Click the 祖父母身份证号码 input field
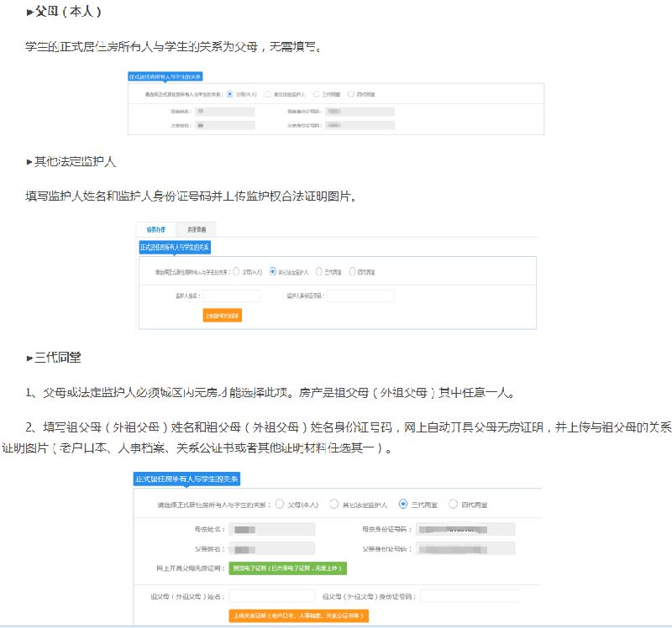Image resolution: width=672 pixels, height=628 pixels. click(470, 596)
